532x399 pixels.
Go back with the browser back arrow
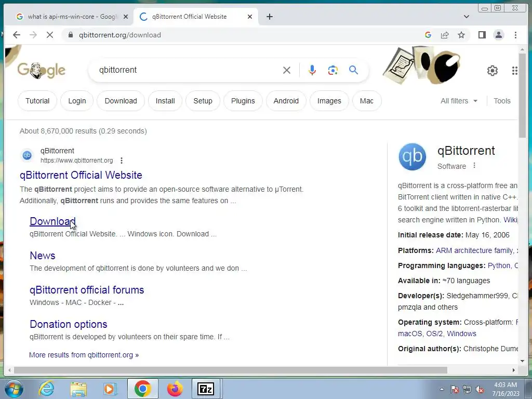16,35
